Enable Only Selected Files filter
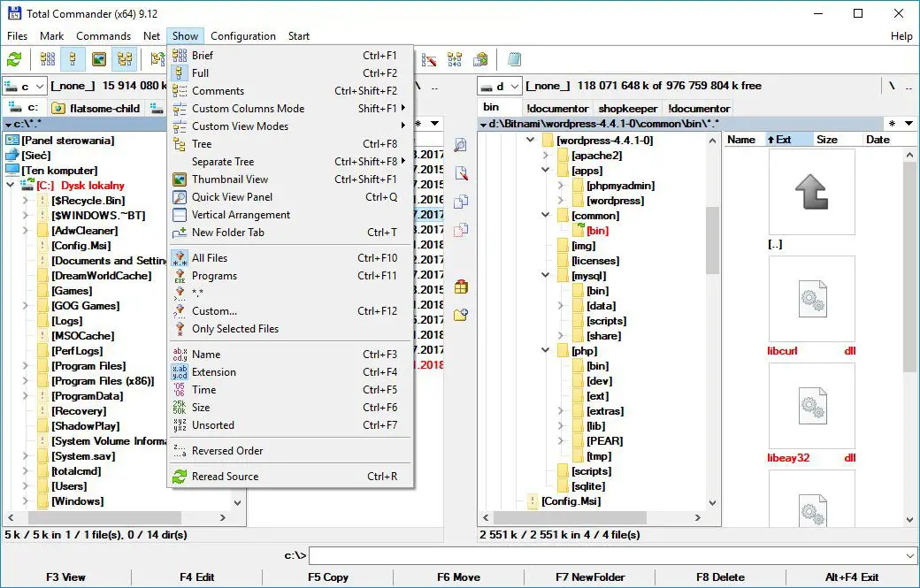 pyautogui.click(x=291, y=329)
